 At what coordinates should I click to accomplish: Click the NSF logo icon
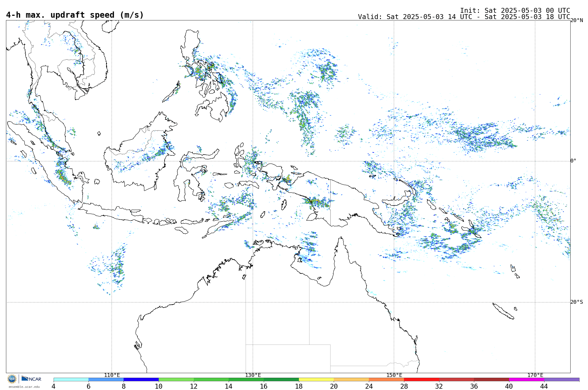coord(12,379)
